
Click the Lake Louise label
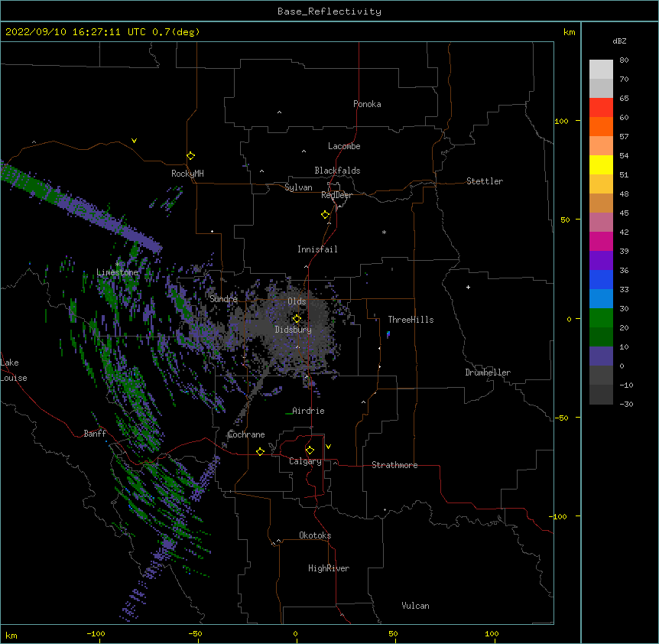click(13, 370)
